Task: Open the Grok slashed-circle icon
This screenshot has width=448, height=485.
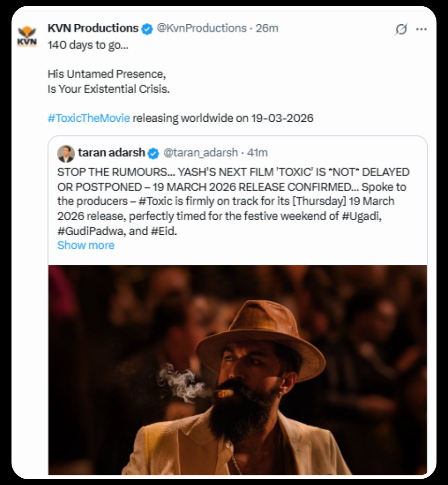Action: pos(401,30)
